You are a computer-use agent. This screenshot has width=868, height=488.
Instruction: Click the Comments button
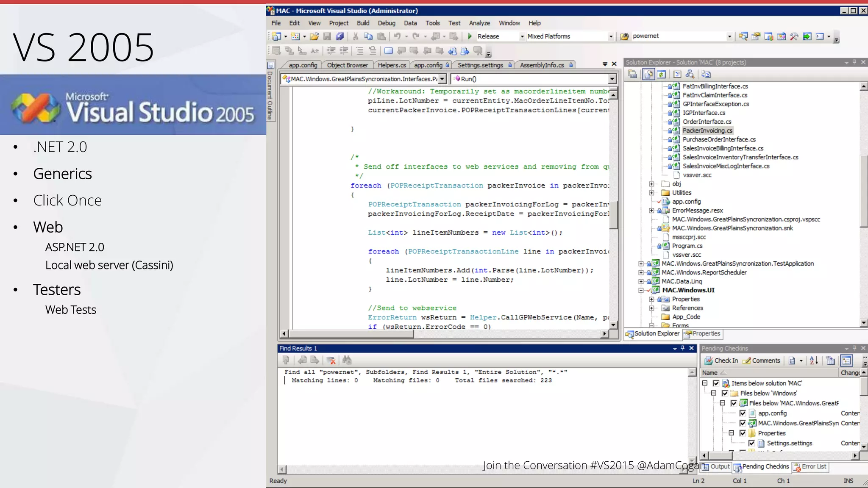(x=762, y=360)
